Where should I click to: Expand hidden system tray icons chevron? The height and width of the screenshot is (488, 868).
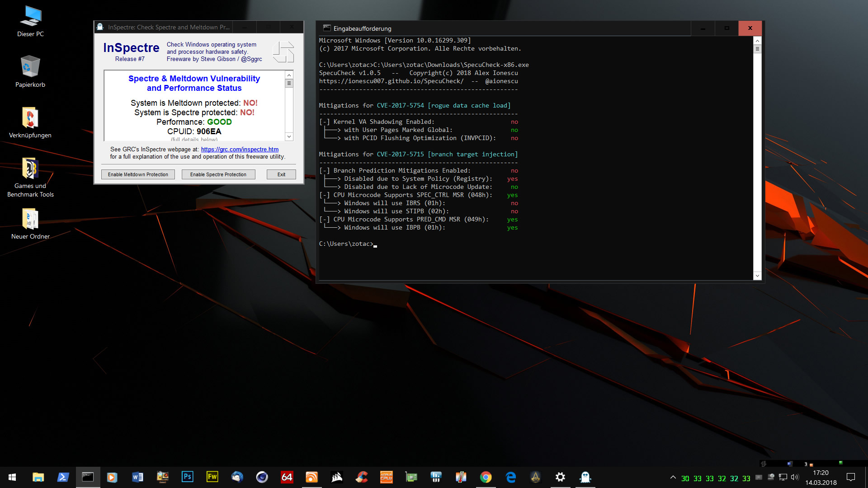point(673,477)
